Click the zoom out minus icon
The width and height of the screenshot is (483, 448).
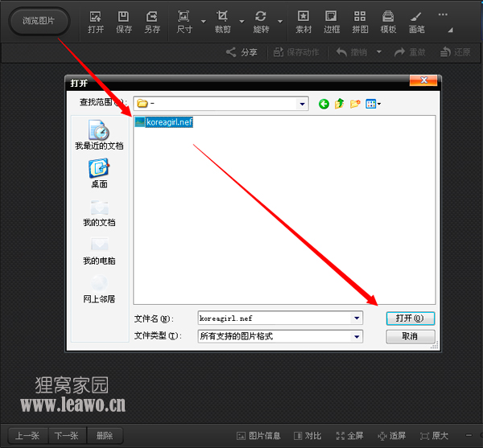pos(469,435)
